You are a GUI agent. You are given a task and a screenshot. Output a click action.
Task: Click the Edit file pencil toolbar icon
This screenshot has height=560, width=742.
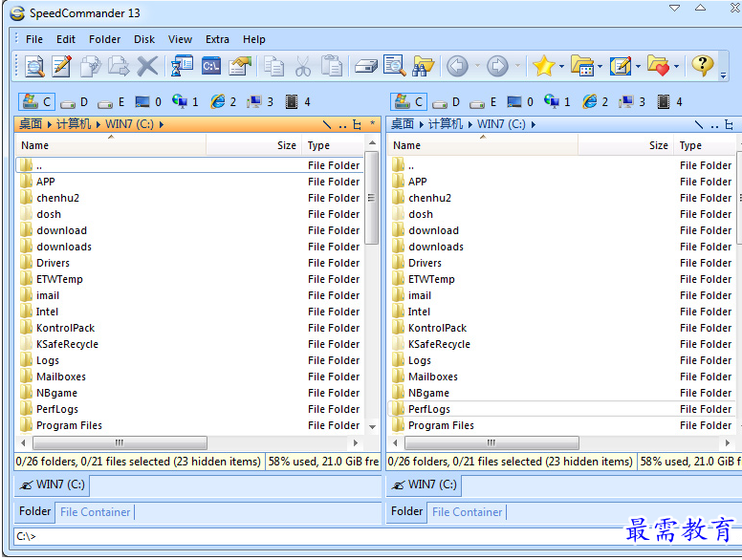pyautogui.click(x=61, y=66)
